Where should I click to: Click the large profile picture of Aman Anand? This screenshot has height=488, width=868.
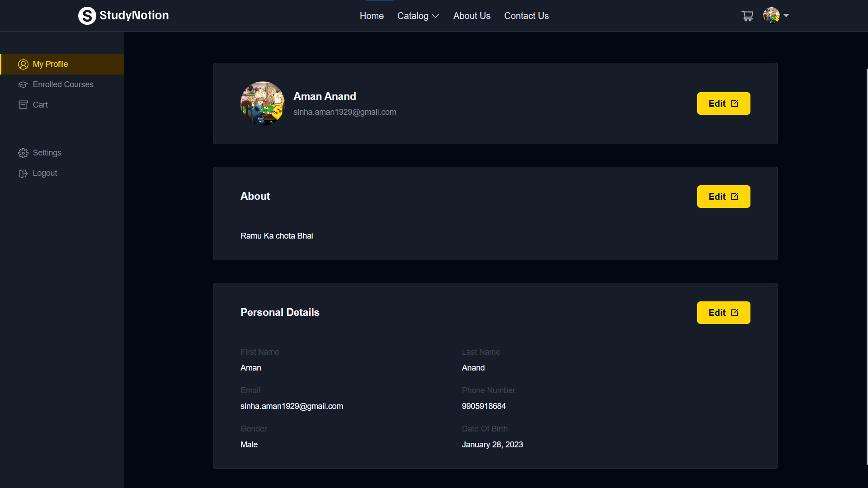pos(262,103)
